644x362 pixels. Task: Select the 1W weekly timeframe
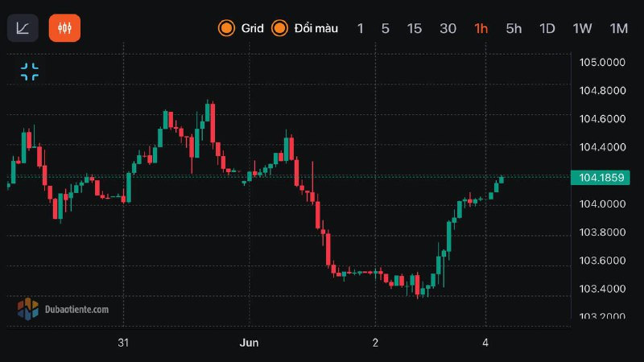click(582, 28)
